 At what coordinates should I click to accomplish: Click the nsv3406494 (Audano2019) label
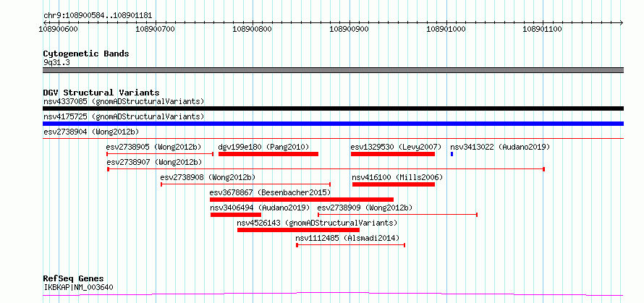coord(260,208)
